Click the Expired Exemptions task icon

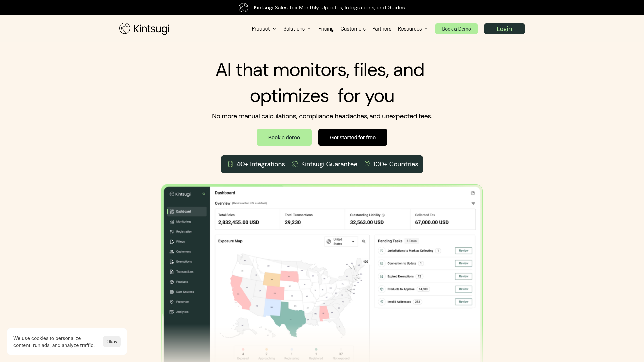pos(382,276)
